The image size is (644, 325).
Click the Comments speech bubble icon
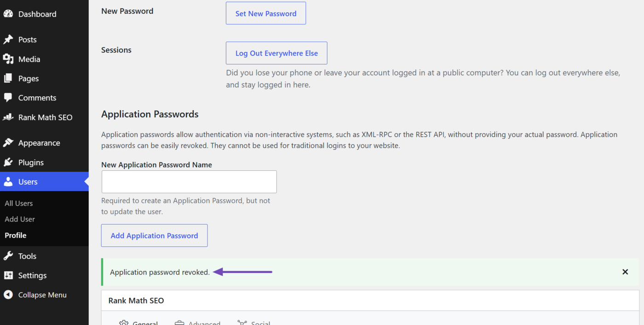(x=8, y=98)
